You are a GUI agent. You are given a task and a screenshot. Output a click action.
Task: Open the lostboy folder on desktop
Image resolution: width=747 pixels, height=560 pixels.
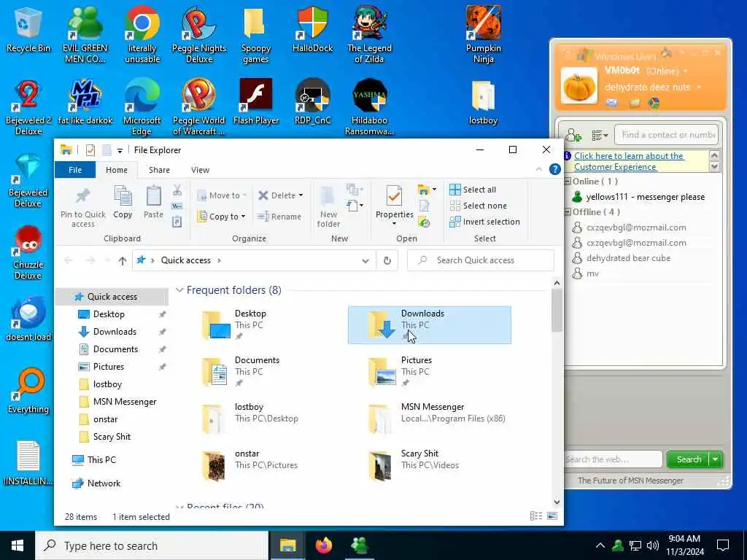(483, 103)
